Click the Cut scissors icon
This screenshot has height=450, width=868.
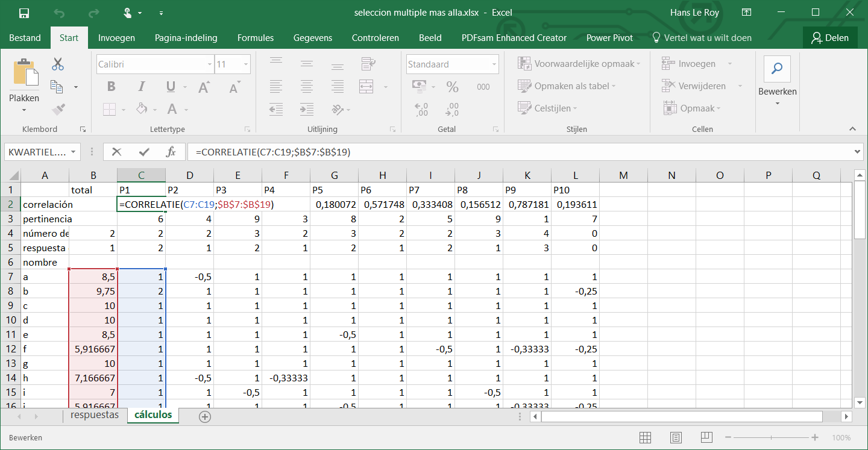58,64
